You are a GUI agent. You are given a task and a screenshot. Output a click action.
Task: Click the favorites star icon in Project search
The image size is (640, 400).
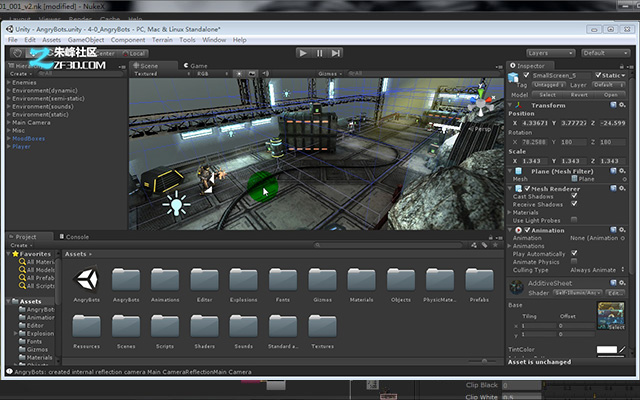tap(495, 245)
